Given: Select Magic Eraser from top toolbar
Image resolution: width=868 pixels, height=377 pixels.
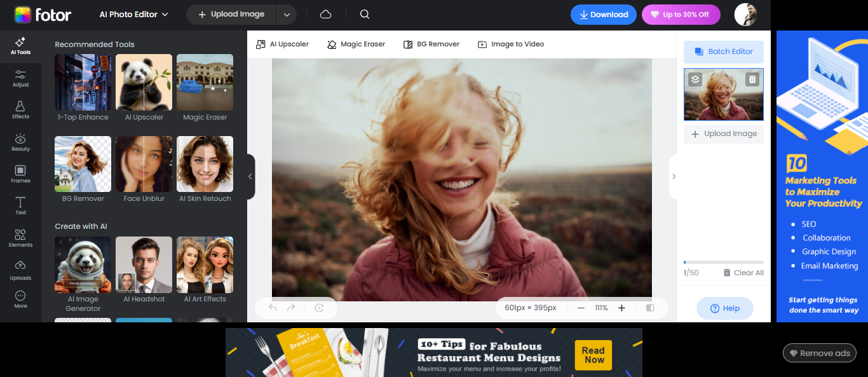Looking at the screenshot, I should coord(356,45).
